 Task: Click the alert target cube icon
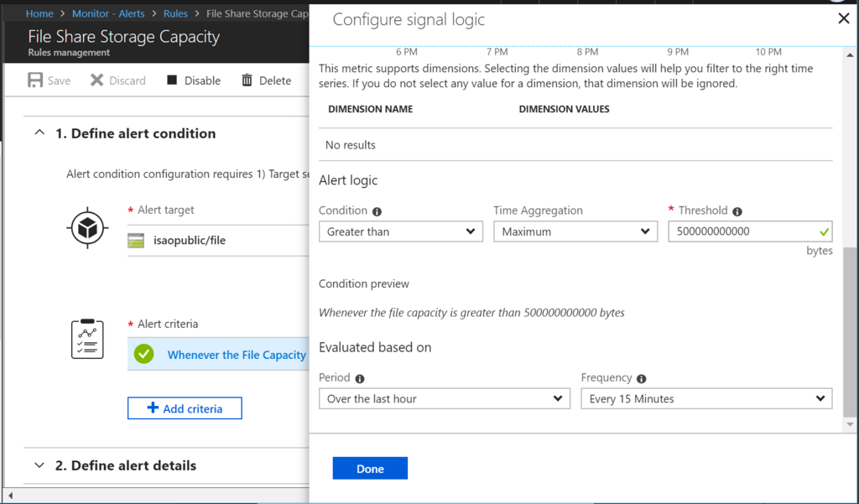[x=87, y=228]
